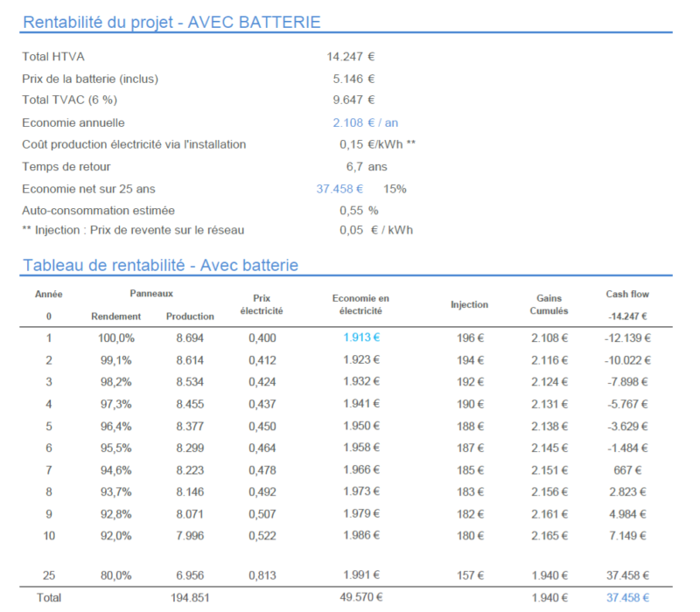This screenshot has height=612, width=700.
Task: Click the battery price value 5.146 €
Action: [354, 79]
